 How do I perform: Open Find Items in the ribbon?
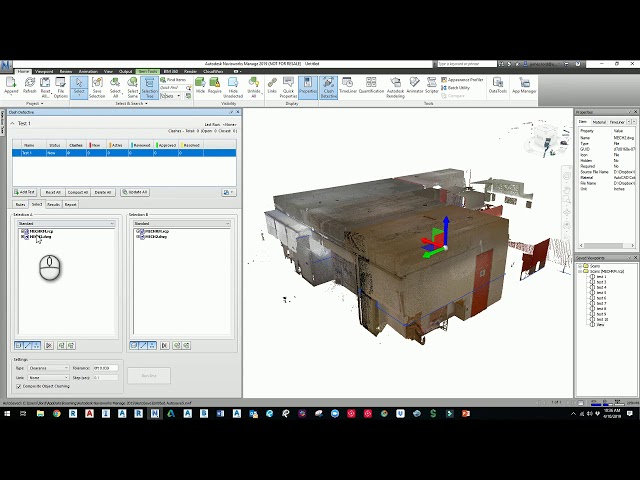click(173, 80)
